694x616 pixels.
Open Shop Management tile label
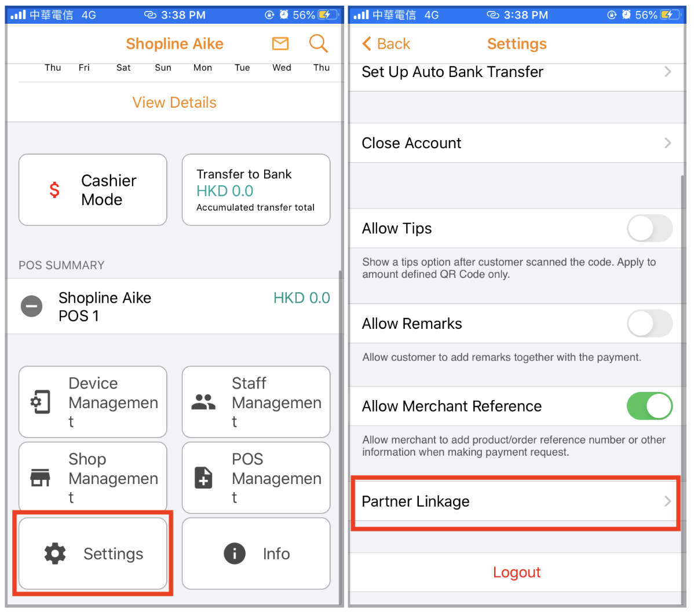tap(114, 478)
